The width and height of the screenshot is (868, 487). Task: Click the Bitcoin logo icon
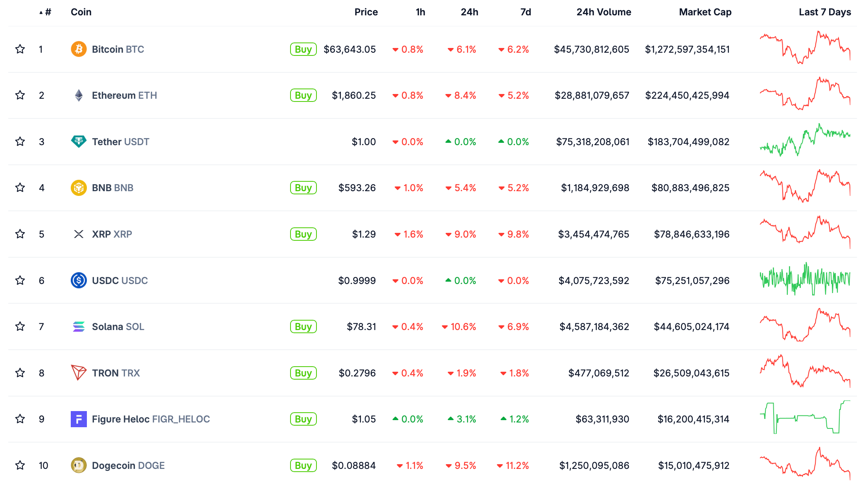[x=79, y=49]
